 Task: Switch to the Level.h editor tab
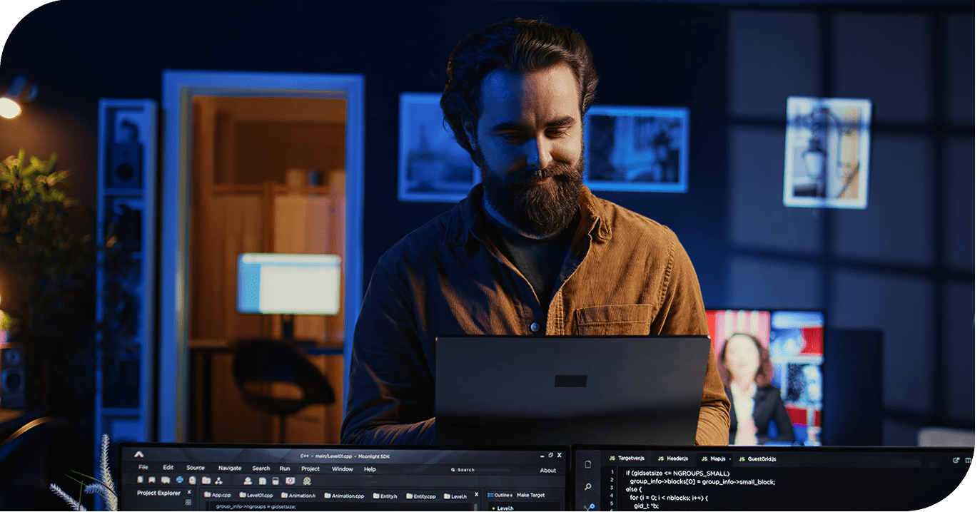point(455,495)
